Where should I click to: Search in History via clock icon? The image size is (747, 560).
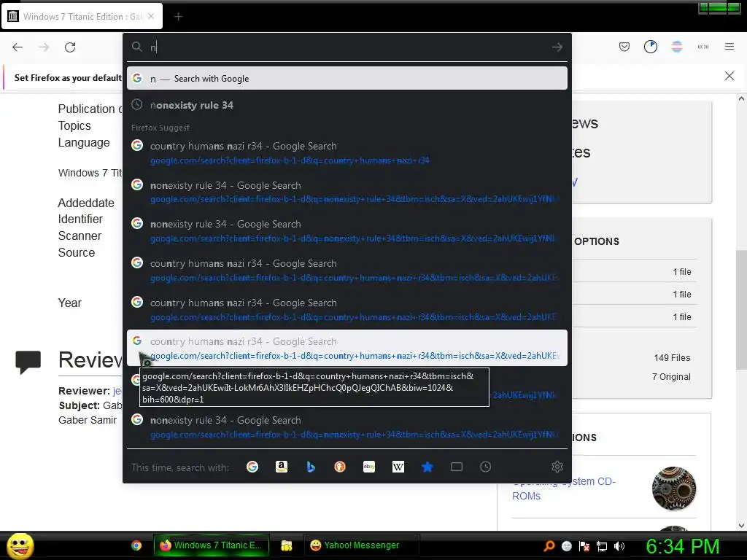tap(485, 467)
